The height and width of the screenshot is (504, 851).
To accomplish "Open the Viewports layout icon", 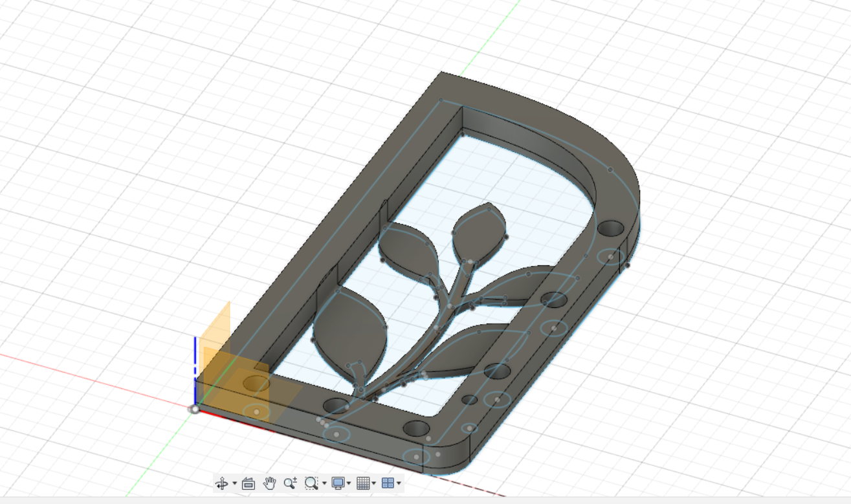I will coord(388,483).
